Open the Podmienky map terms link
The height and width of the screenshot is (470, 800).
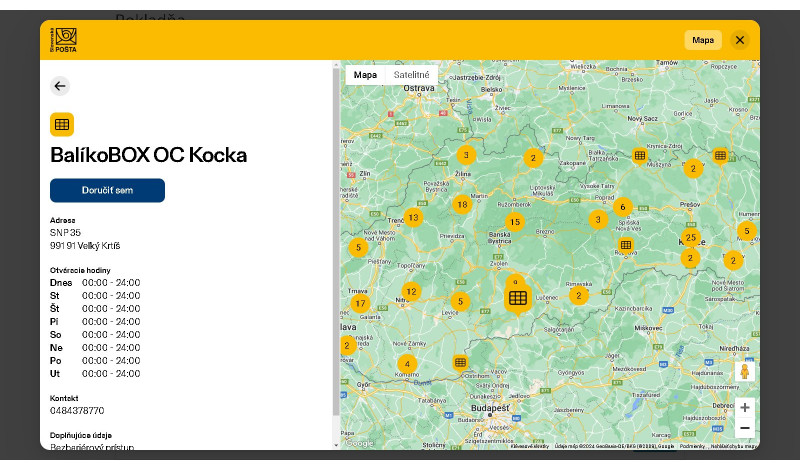692,446
